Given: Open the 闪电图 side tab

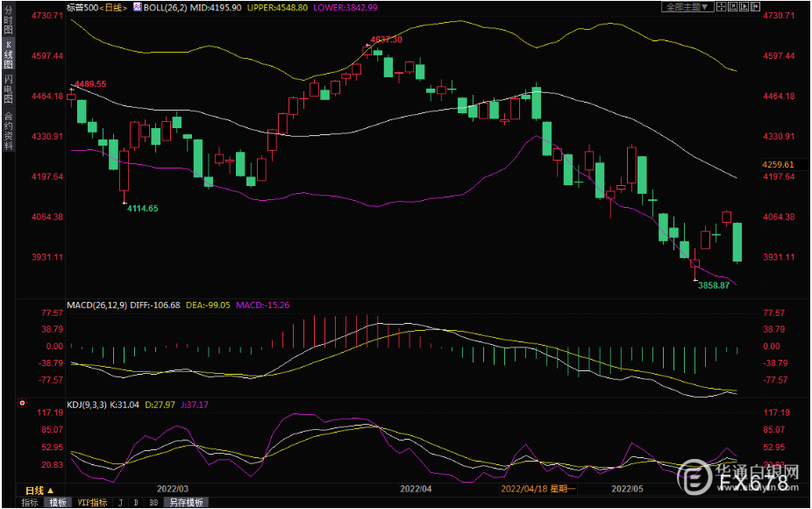Looking at the screenshot, I should pyautogui.click(x=8, y=89).
